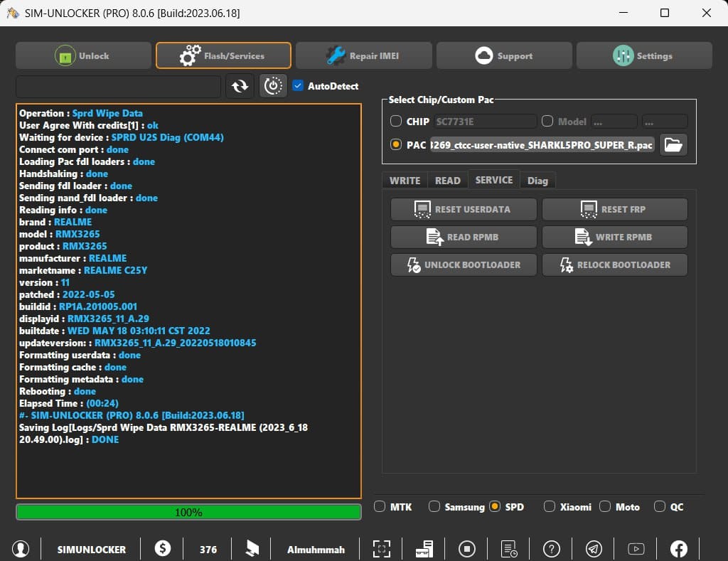Select the Moto platform radio button
This screenshot has width=728, height=561.
pos(605,506)
